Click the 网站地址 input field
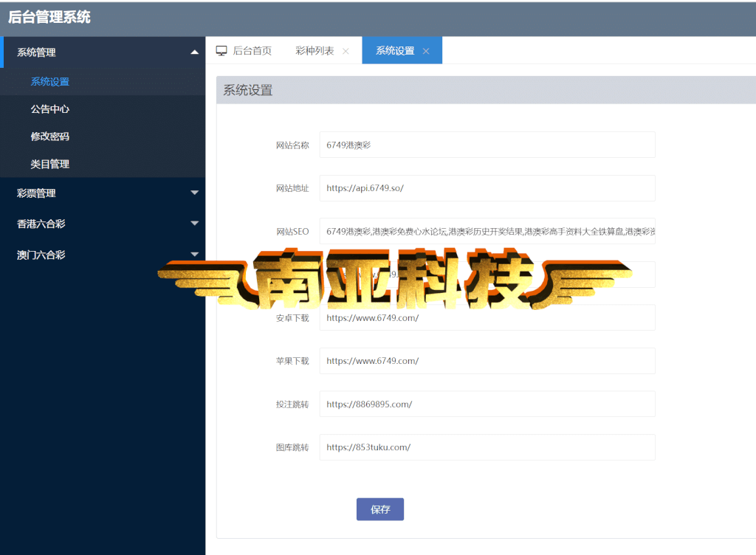Image resolution: width=756 pixels, height=555 pixels. click(x=487, y=188)
